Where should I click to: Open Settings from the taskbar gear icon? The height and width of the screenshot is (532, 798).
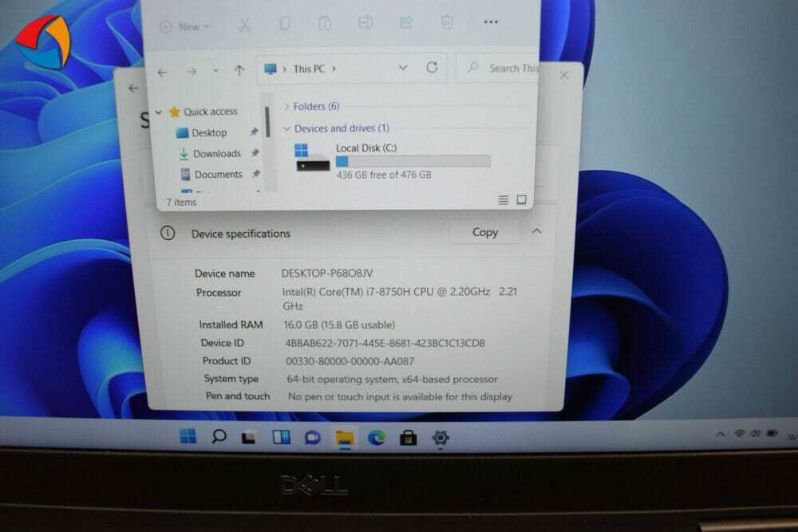(440, 437)
